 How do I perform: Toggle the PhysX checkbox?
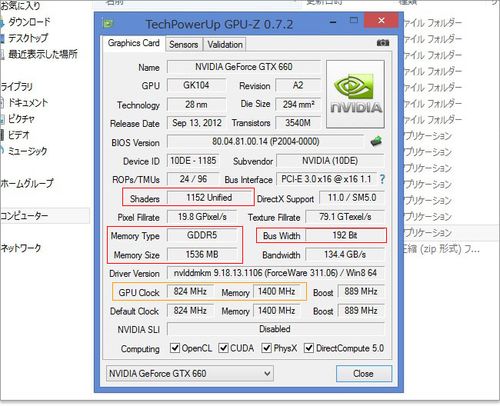point(266,348)
